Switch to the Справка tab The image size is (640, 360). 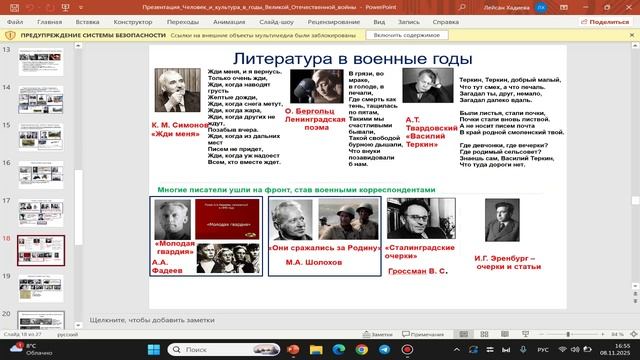click(445, 22)
